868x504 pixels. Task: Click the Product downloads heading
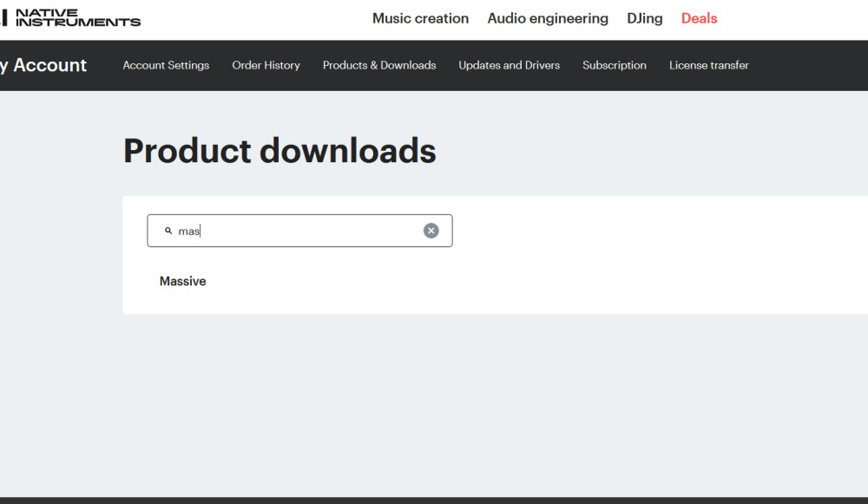[279, 150]
